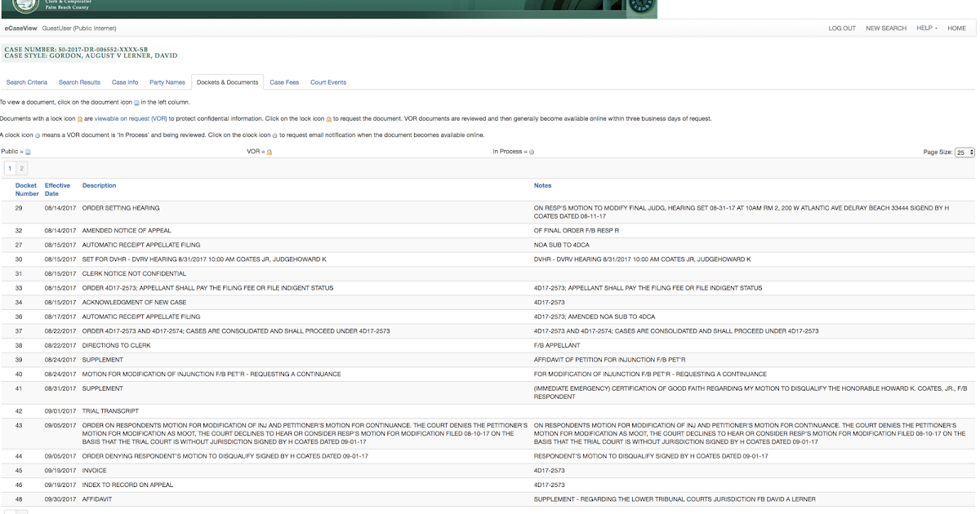Viewport: 980px width, 514px height.
Task: Click effective date 09/30/2017 cell
Action: coord(60,499)
